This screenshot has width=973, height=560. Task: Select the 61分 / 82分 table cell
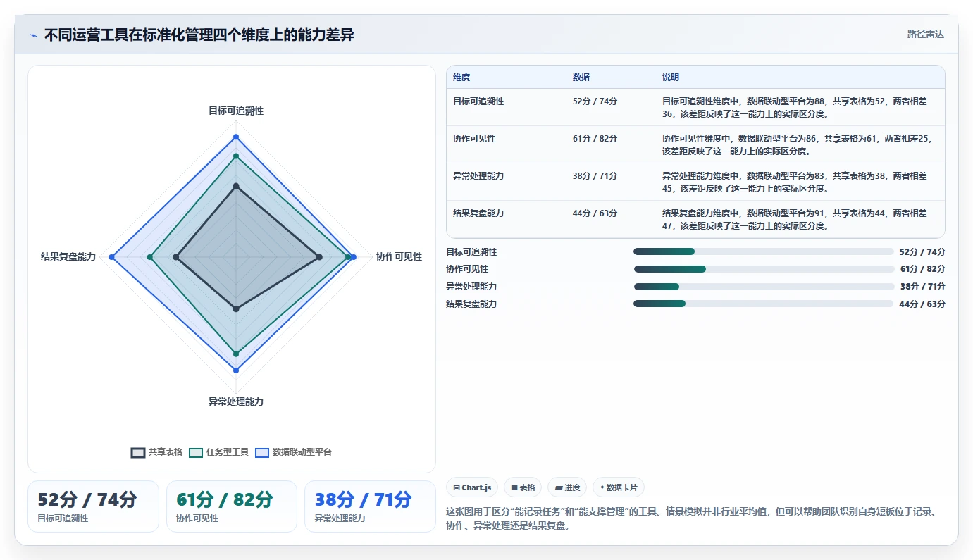[x=595, y=139]
